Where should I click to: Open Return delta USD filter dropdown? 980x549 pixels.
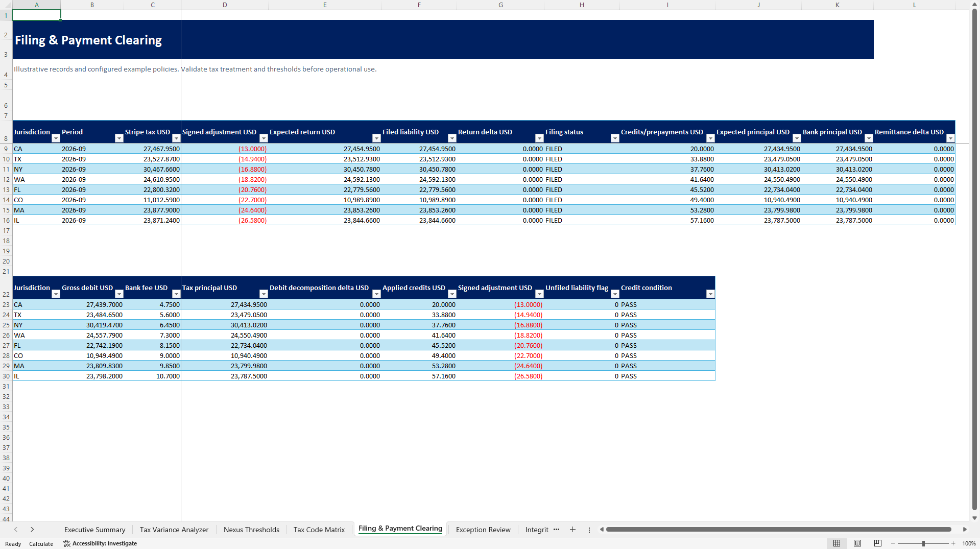(539, 138)
